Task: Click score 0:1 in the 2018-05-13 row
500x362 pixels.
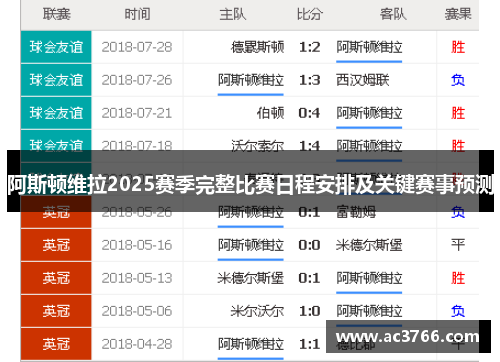Action: click(310, 278)
